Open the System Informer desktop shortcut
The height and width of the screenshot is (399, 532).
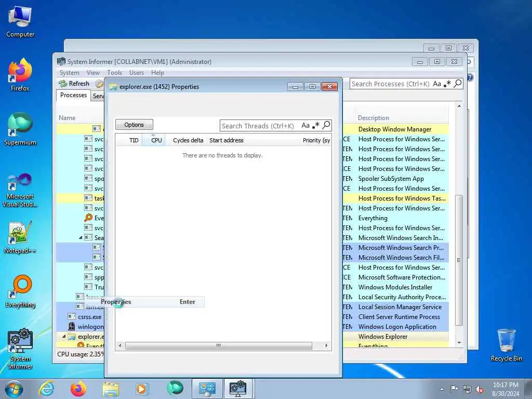pyautogui.click(x=20, y=349)
